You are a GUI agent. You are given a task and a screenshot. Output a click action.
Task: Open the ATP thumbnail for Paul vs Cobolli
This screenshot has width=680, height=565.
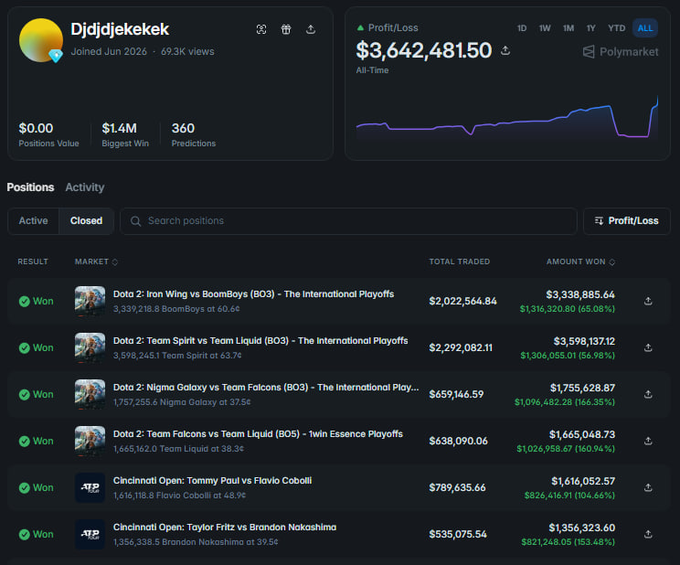(90, 487)
